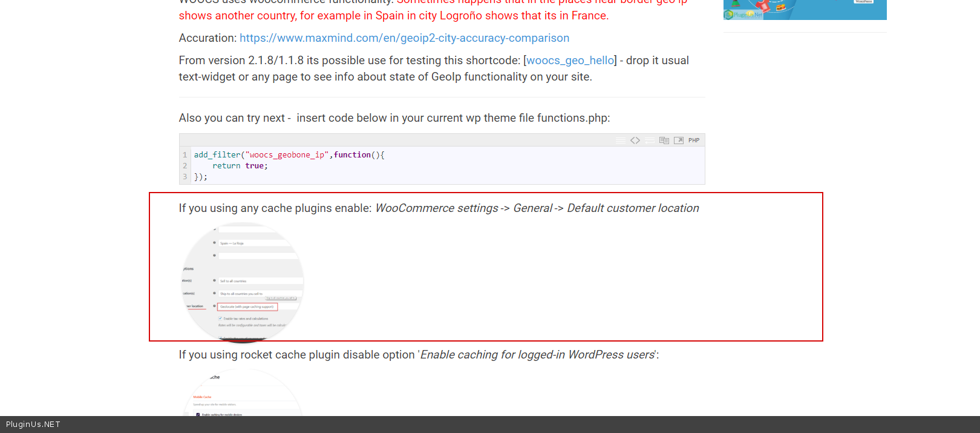
Task: Toggle plain code view icon
Action: (x=635, y=140)
